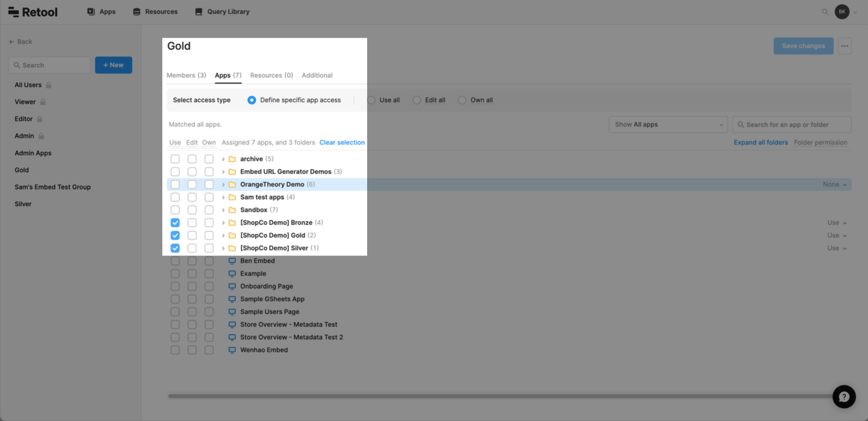Click the sidebar group Search field

coord(50,65)
